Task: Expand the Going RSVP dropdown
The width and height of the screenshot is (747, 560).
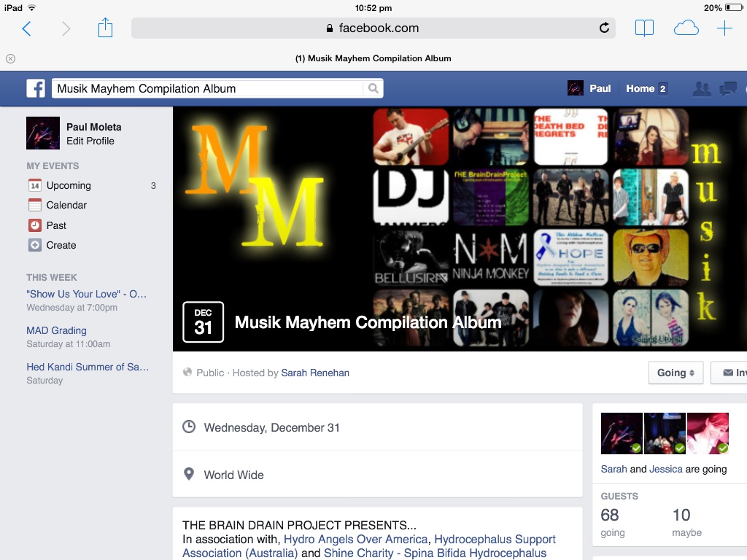Action: coord(676,373)
